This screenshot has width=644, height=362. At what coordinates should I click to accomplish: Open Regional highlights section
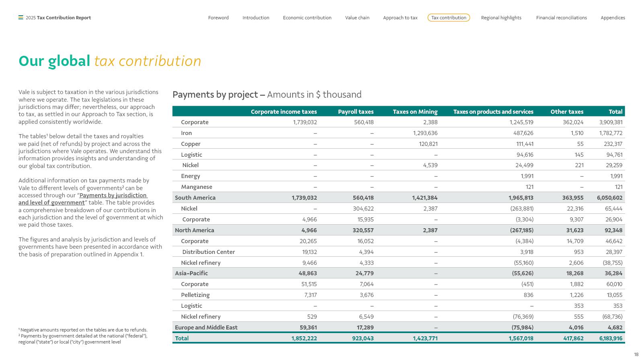tap(501, 18)
